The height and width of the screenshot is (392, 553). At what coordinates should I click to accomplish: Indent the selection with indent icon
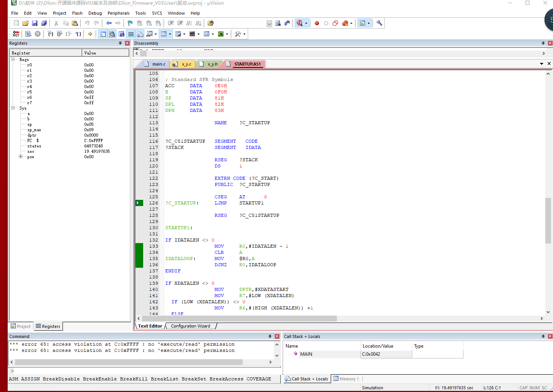click(x=171, y=23)
